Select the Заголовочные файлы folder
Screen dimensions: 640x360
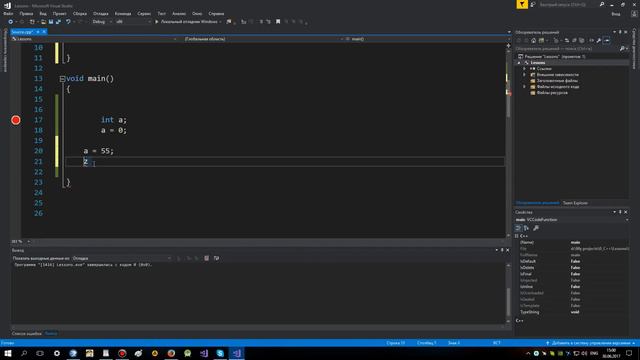coord(553,81)
